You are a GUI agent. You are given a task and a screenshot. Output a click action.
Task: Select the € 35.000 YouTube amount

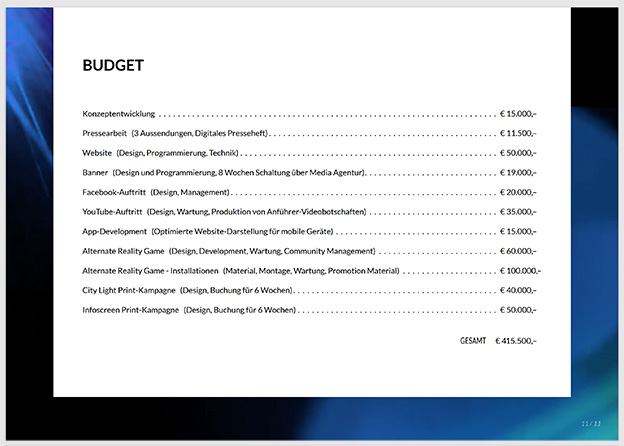pyautogui.click(x=518, y=212)
